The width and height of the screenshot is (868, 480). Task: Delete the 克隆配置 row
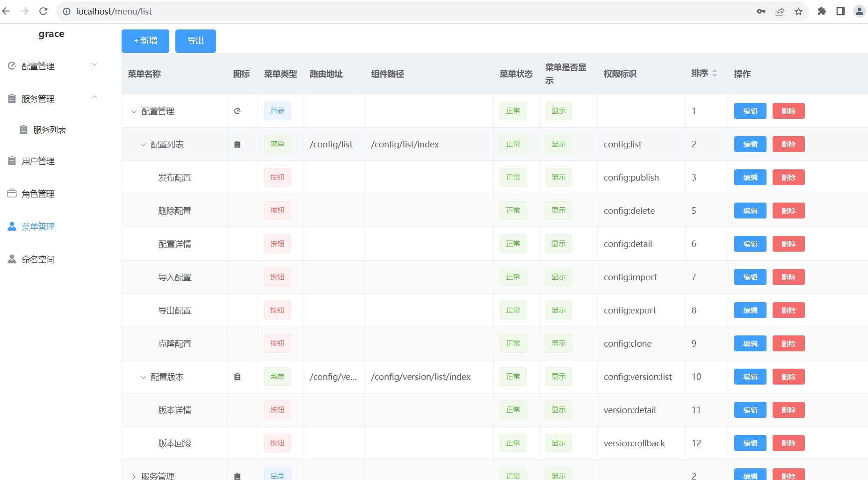pos(788,343)
